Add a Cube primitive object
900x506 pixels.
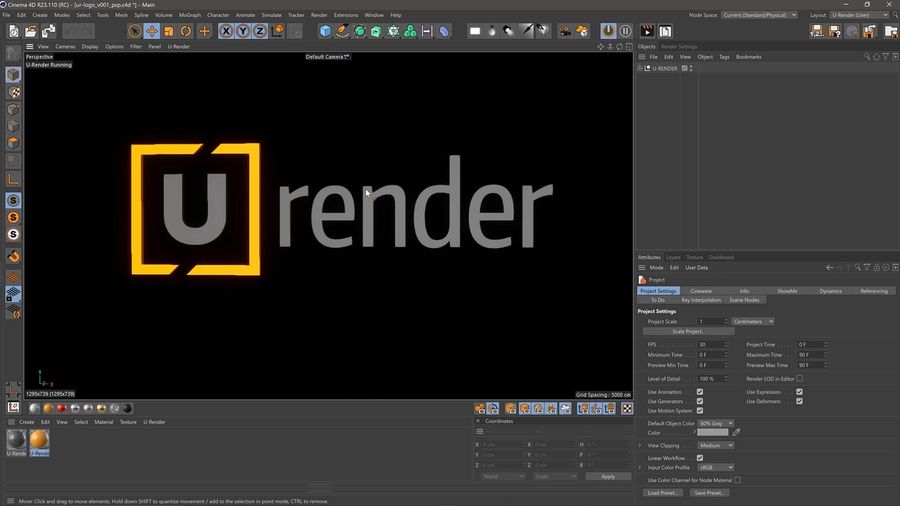325,31
